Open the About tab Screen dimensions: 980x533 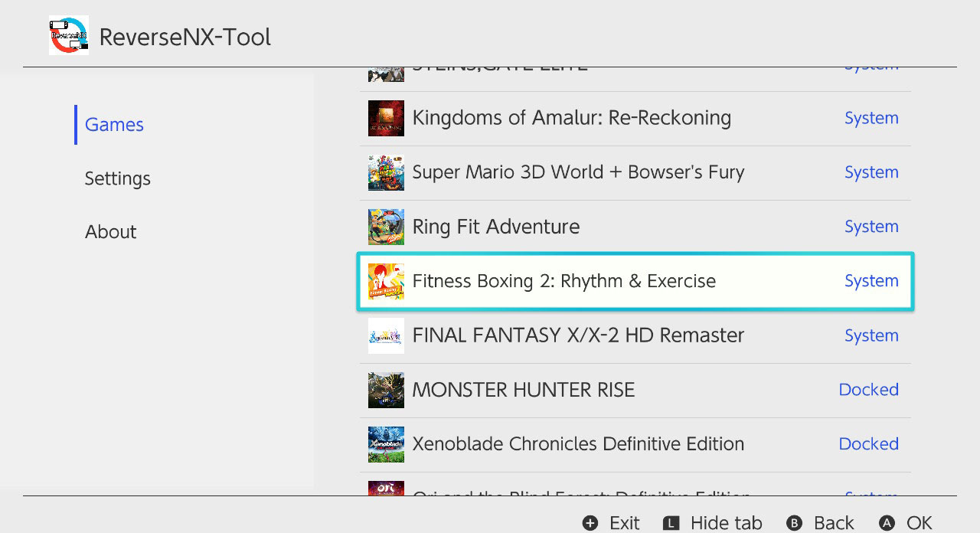click(x=110, y=232)
